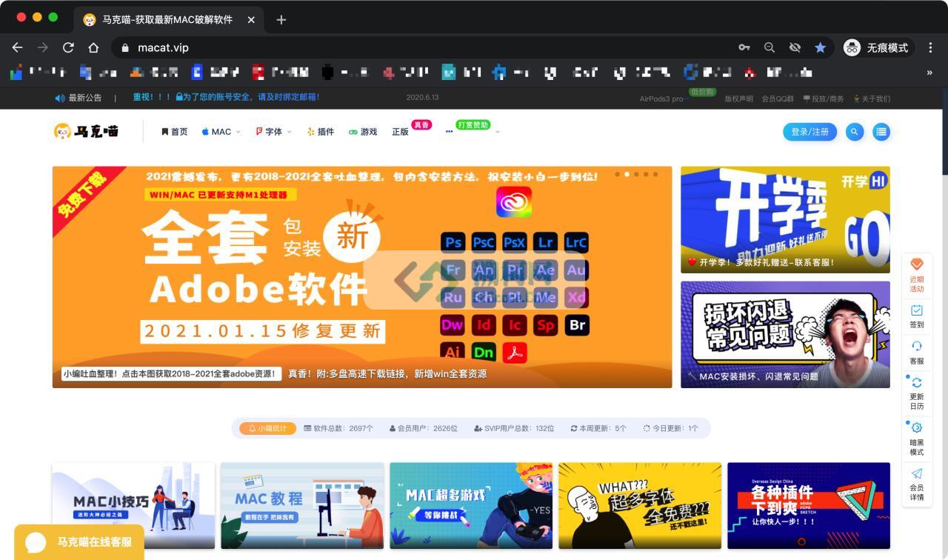Open the 首页 navigation item
Image resolution: width=948 pixels, height=560 pixels.
click(x=175, y=132)
